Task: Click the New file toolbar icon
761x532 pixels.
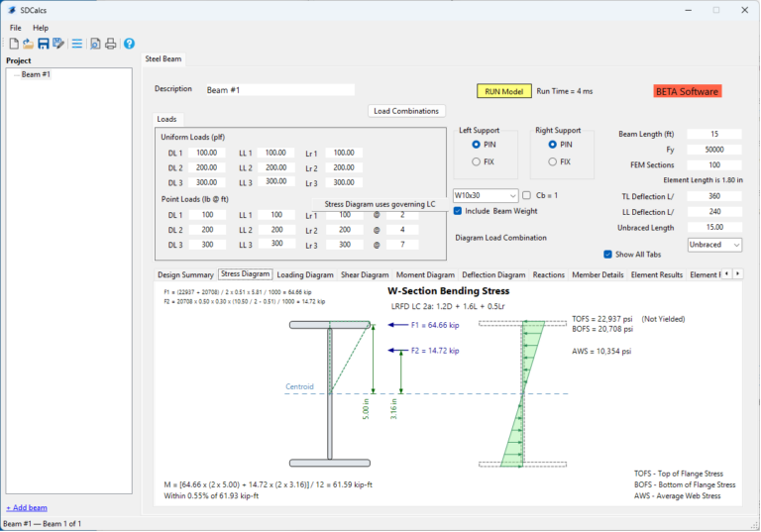Action: click(14, 44)
